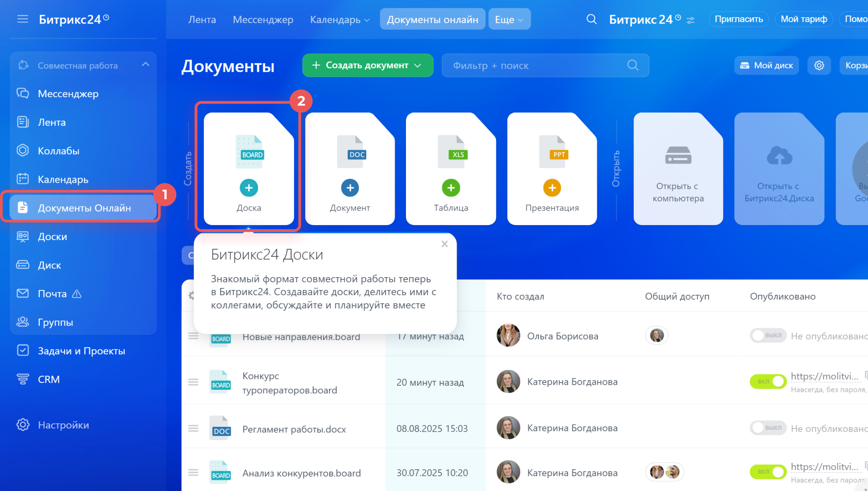Viewport: 868px width, 491px height.
Task: Enable publishing for Новые направления.board
Action: point(768,335)
